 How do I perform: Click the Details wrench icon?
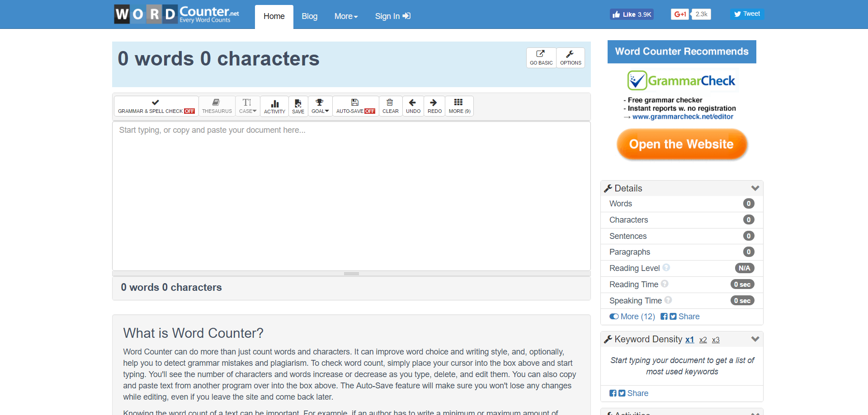tap(608, 188)
